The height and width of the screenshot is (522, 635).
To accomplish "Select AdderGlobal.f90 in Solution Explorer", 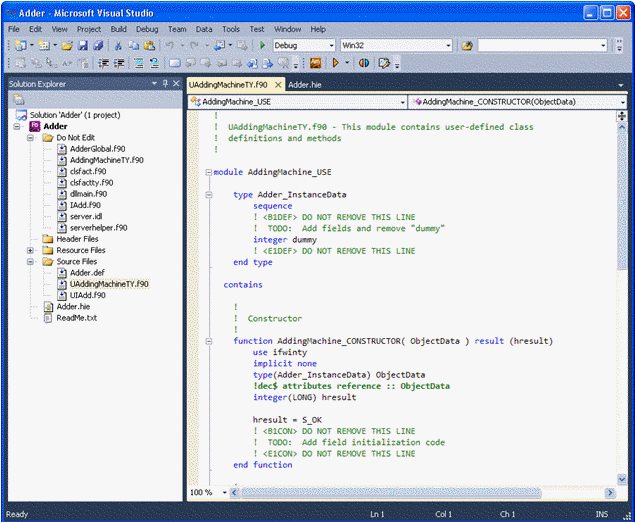I will [98, 149].
